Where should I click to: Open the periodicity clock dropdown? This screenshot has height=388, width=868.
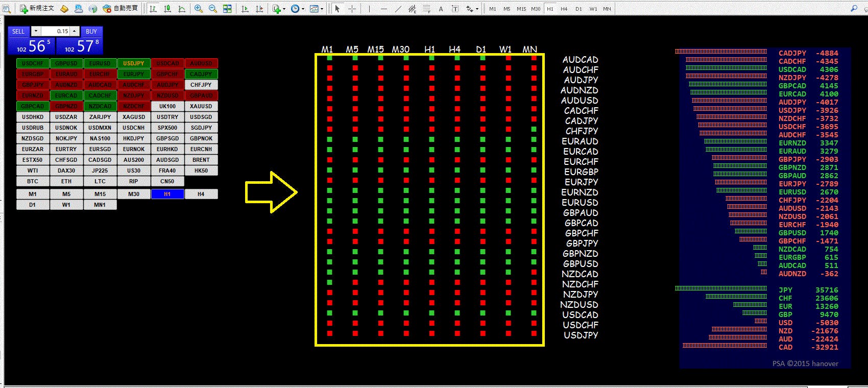click(297, 9)
